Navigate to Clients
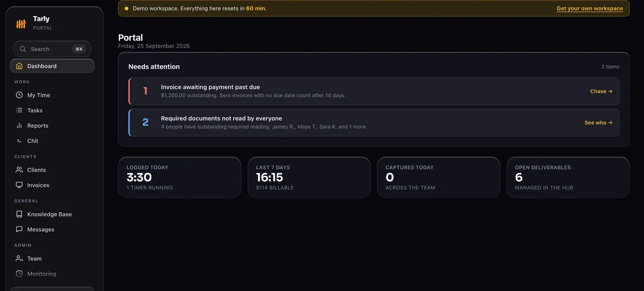644x291 pixels. 52,169
